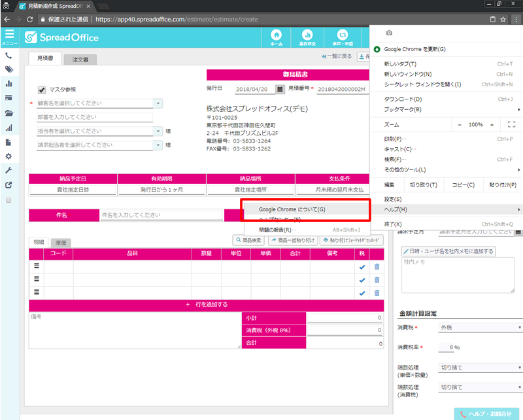This screenshot has width=523, height=420.
Task: Click the drag handle icon of the third detail row
Action: point(37,292)
